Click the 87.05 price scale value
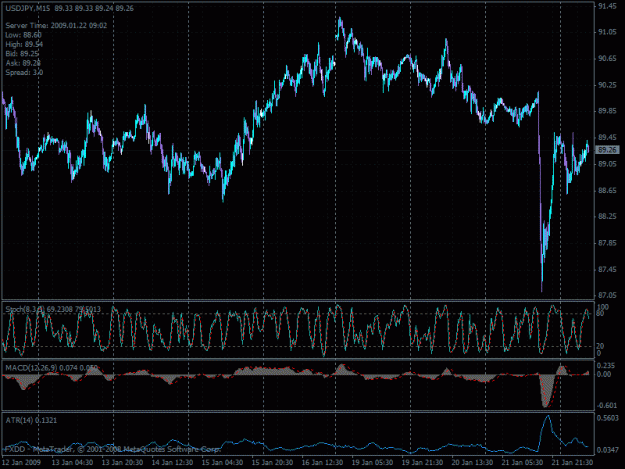This screenshot has height=469, width=625. click(x=607, y=295)
